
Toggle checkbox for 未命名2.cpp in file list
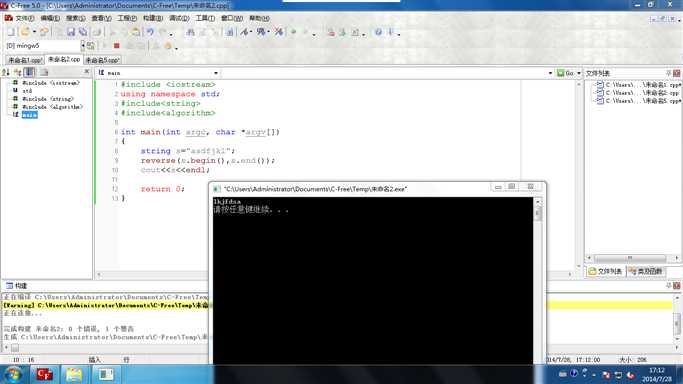(x=600, y=93)
